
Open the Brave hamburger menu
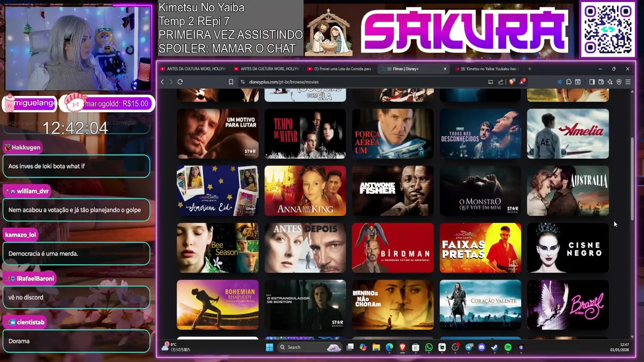click(627, 82)
